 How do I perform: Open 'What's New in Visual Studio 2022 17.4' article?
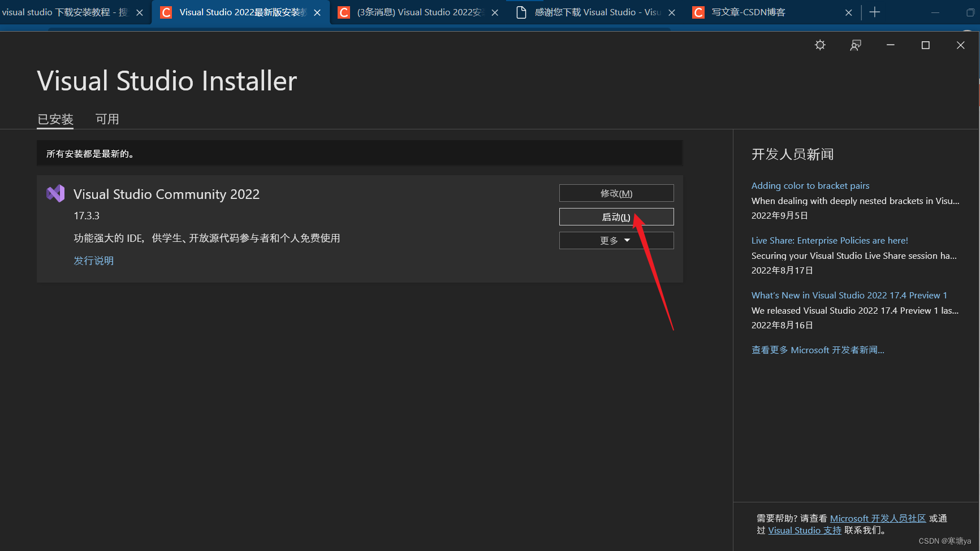coord(849,295)
